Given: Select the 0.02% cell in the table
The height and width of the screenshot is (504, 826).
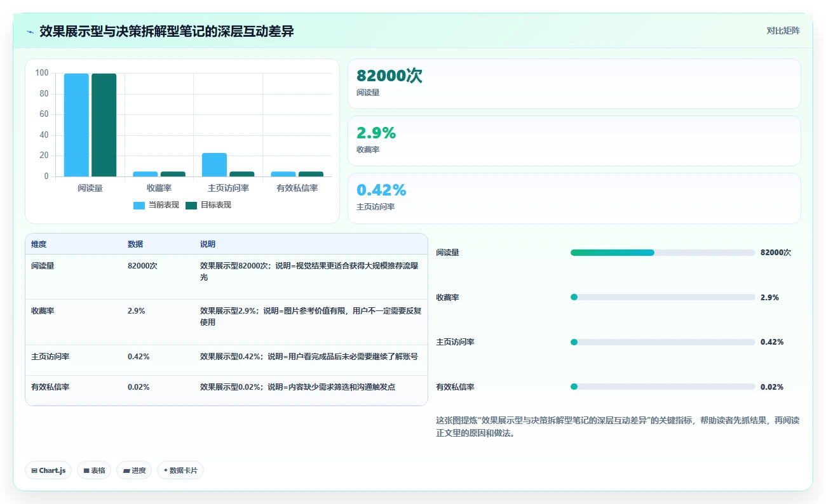Looking at the screenshot, I should click(x=158, y=390).
